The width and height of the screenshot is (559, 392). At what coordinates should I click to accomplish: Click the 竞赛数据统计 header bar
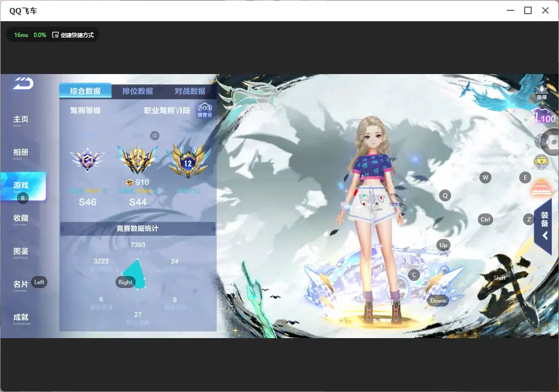138,229
